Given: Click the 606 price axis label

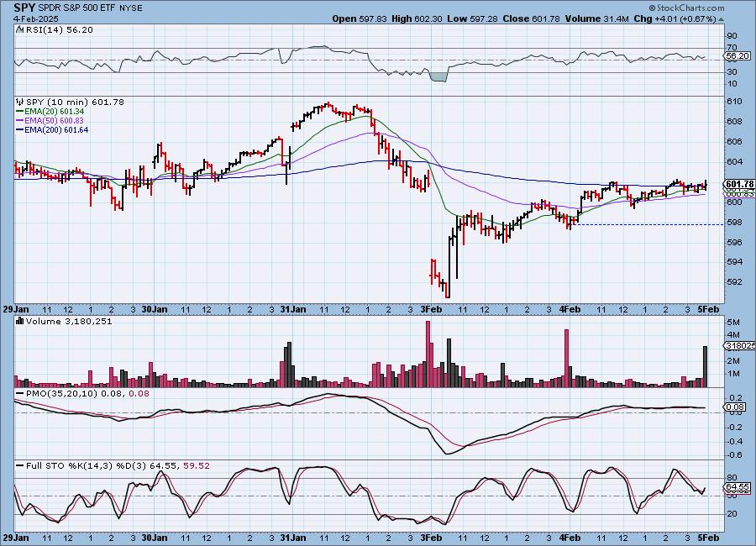Looking at the screenshot, I should (735, 142).
